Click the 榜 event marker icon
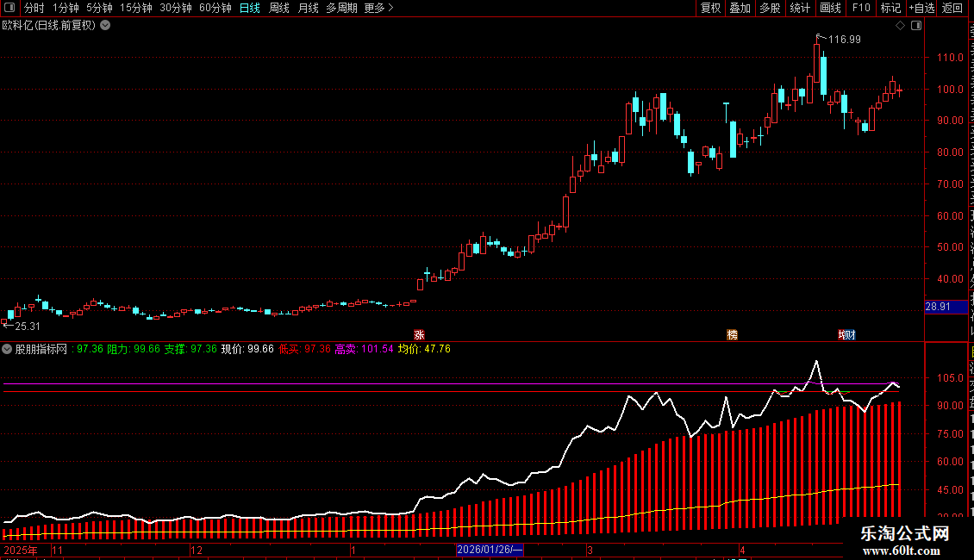This screenshot has width=974, height=560. click(x=733, y=334)
